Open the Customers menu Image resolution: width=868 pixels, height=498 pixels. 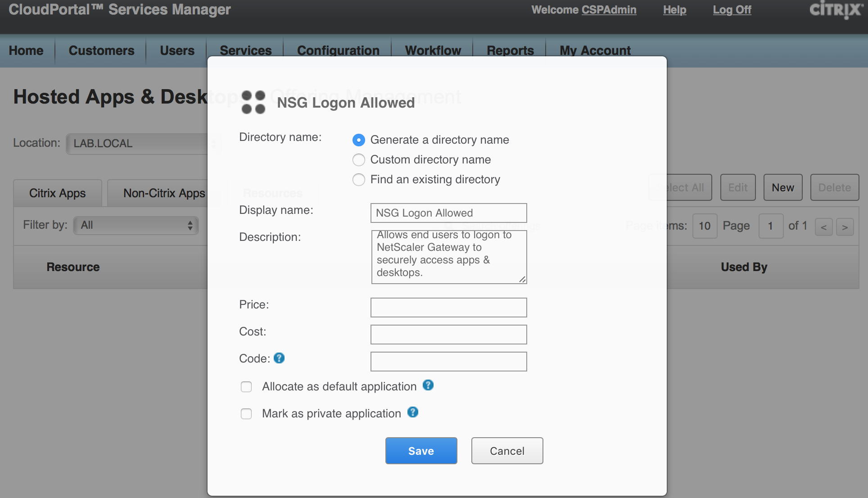(x=101, y=50)
